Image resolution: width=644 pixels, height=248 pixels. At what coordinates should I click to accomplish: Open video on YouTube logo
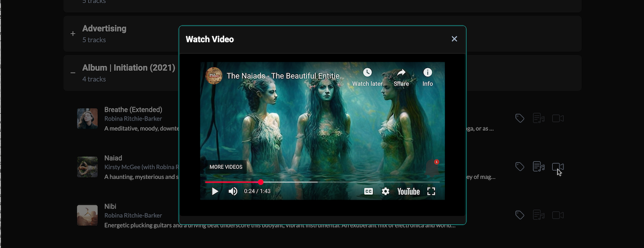point(408,191)
